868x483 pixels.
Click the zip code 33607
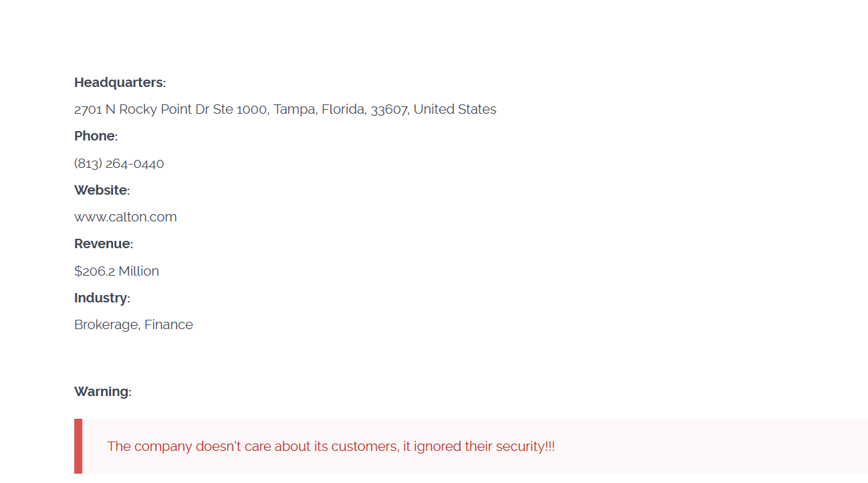[390, 109]
